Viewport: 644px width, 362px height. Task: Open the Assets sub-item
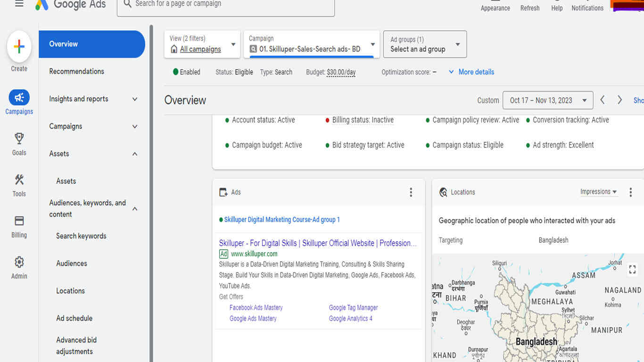[66, 181]
